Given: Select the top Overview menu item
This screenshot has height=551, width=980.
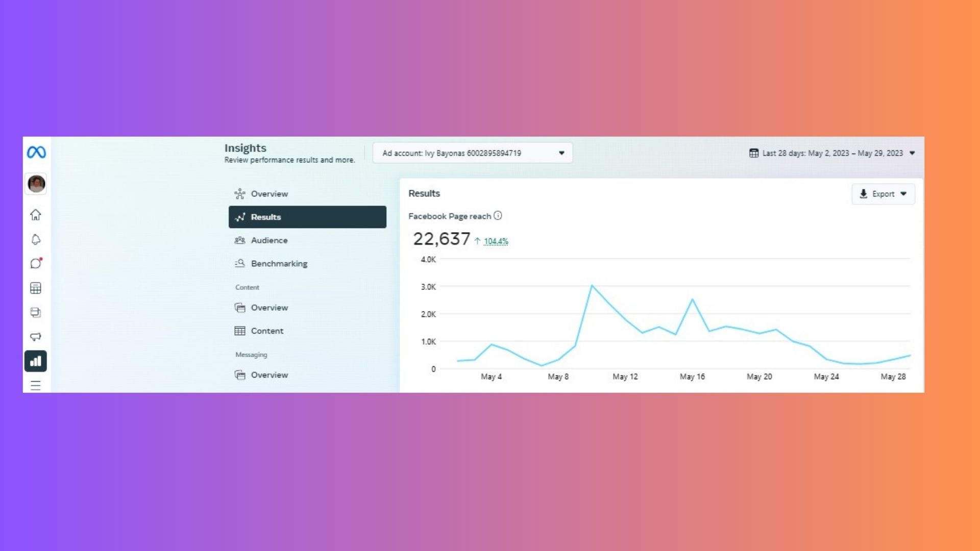Looking at the screenshot, I should pos(269,194).
